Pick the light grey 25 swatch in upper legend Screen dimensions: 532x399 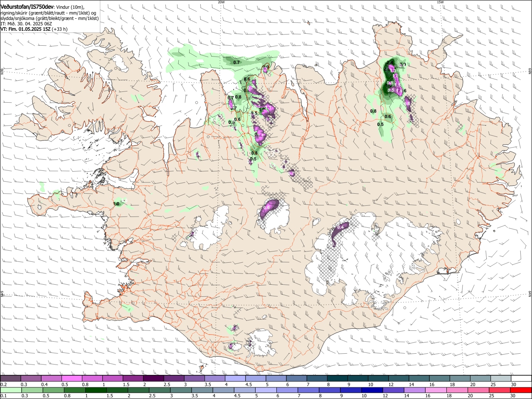[501, 379]
